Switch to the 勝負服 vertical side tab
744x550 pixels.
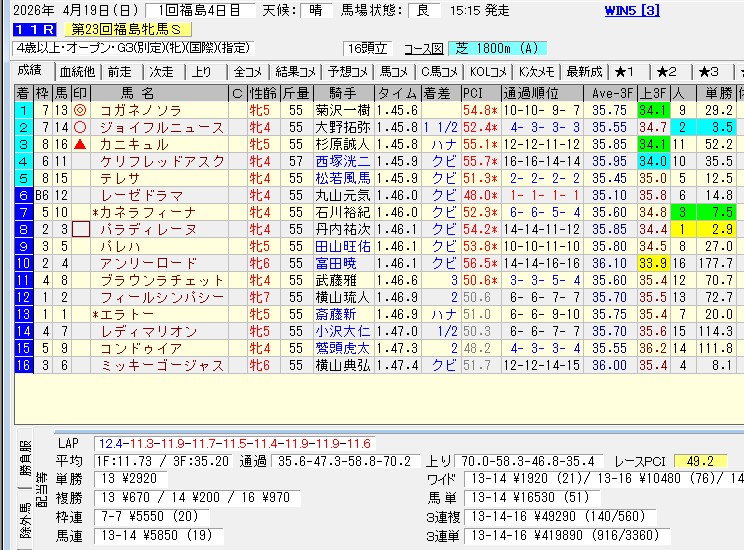click(x=23, y=455)
